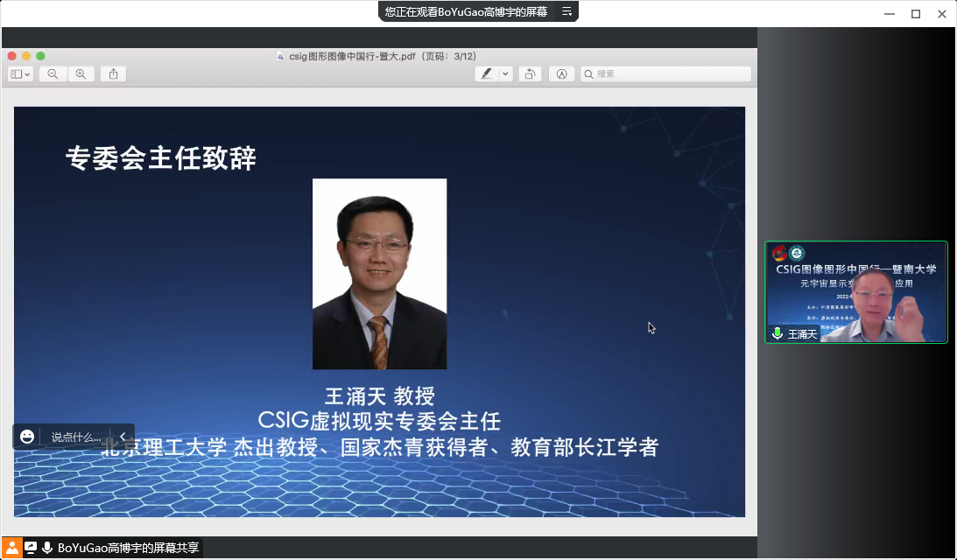957x560 pixels.
Task: Click the line CSIG虚拟现实专委会主任
Action: [x=380, y=421]
